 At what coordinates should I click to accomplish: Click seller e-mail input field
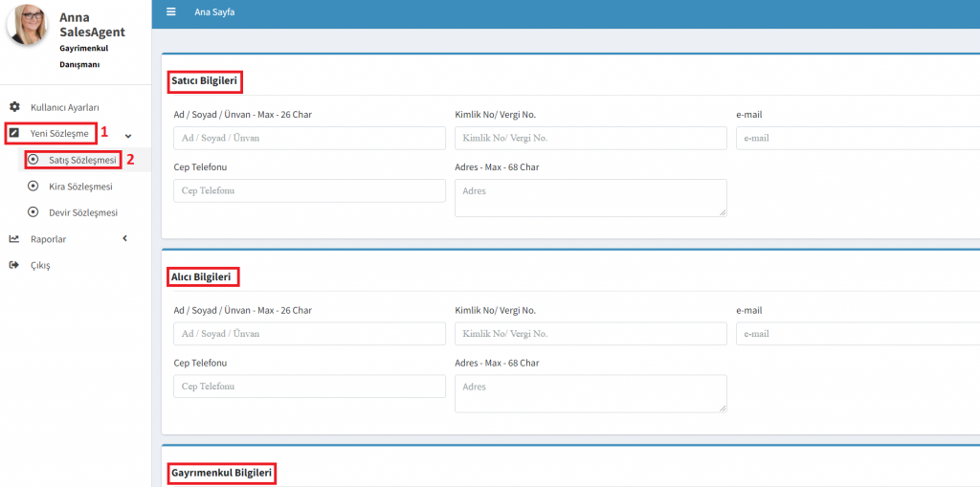tap(857, 139)
